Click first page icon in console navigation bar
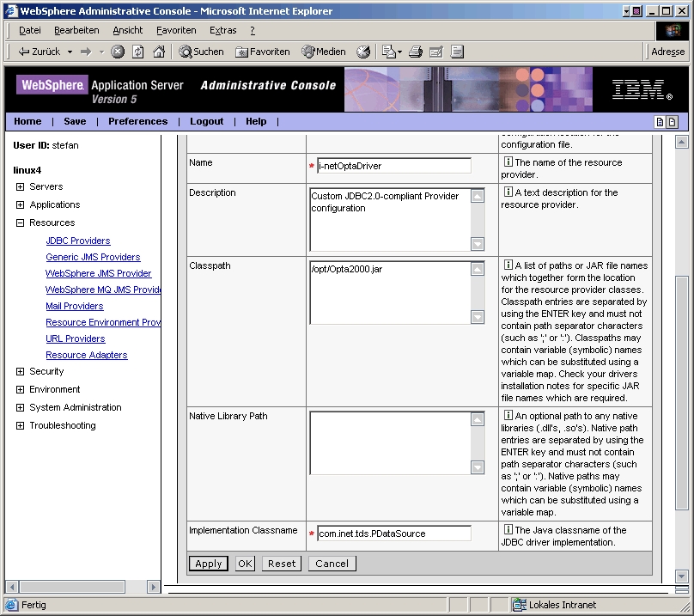694x616 pixels. point(660,122)
